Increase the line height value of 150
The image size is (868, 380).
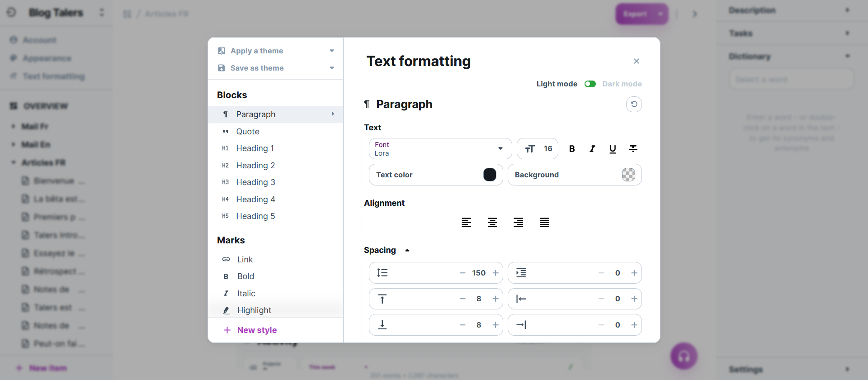pyautogui.click(x=495, y=273)
